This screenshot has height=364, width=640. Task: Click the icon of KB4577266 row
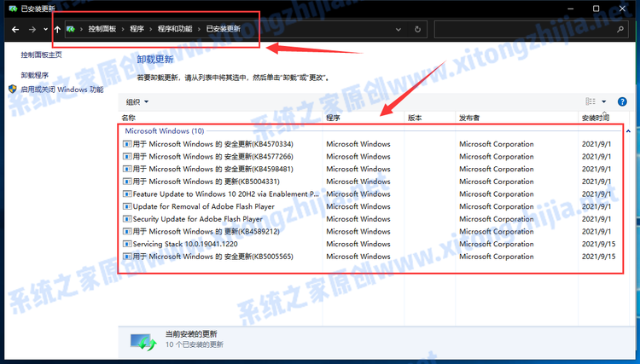click(x=127, y=157)
